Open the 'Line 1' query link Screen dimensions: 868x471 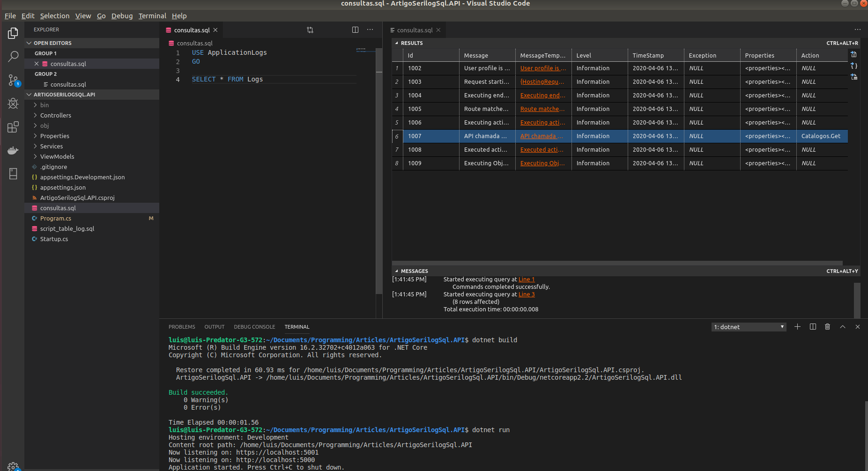tap(526, 279)
